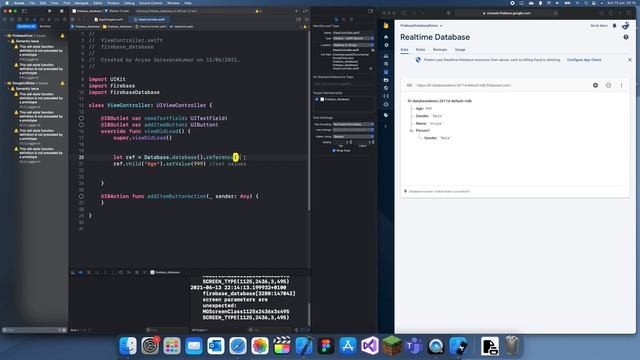Toggle the Wrap lines checkbox
640x360 pixels.
(334, 151)
